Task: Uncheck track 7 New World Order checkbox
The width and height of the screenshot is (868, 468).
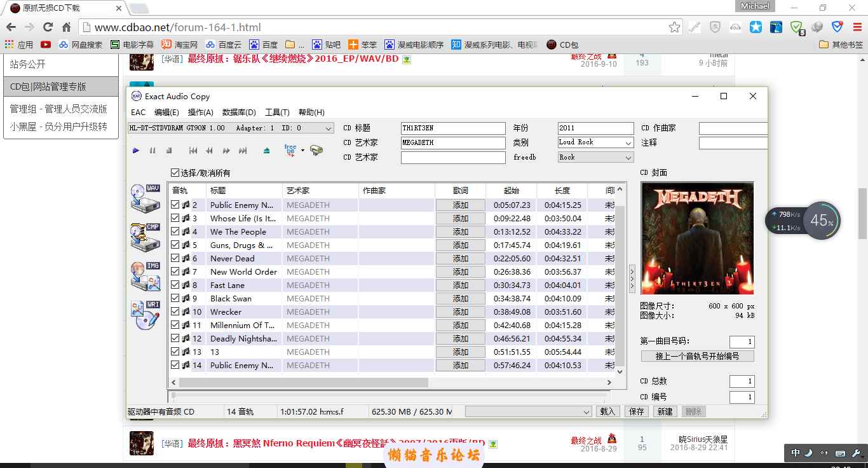Action: [175, 272]
